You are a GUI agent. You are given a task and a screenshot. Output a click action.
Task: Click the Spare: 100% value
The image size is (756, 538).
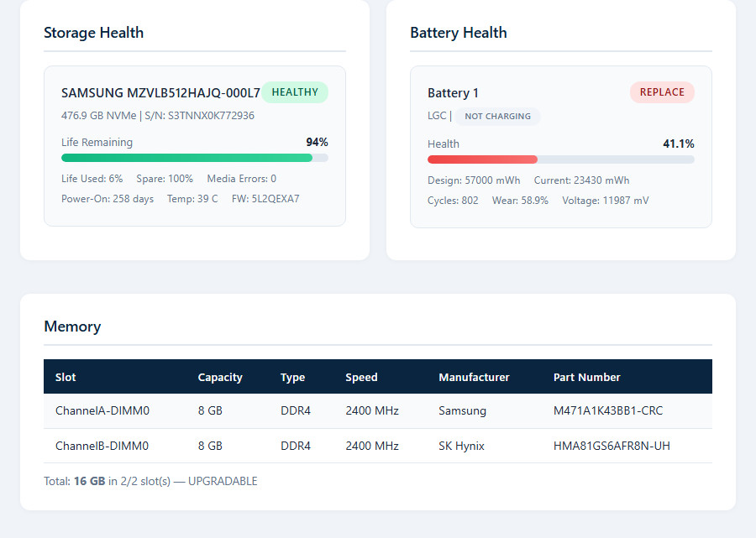165,179
